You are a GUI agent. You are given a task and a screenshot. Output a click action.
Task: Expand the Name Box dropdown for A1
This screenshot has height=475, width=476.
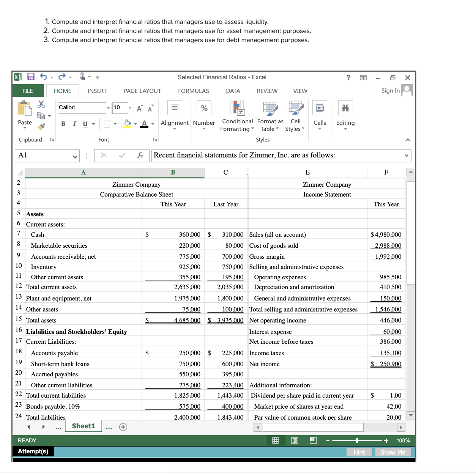(x=75, y=156)
